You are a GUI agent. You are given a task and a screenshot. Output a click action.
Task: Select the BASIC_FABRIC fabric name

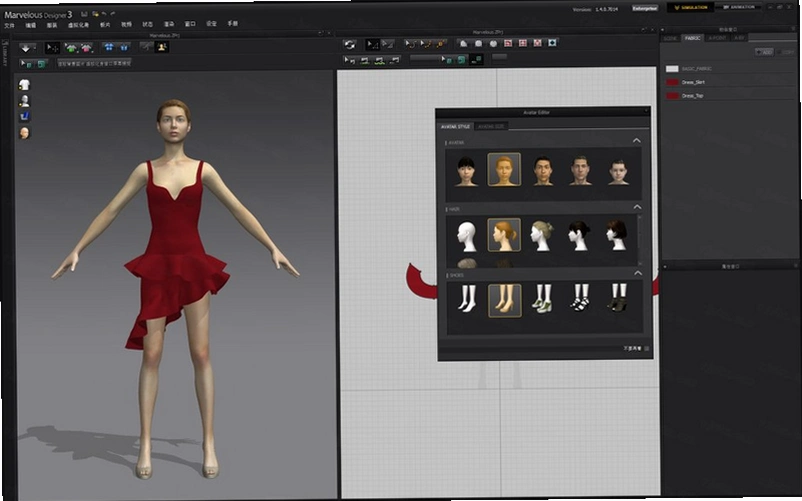click(696, 69)
